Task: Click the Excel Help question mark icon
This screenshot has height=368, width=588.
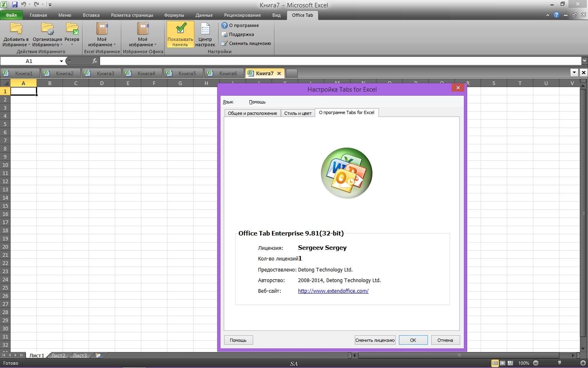Action: click(556, 15)
